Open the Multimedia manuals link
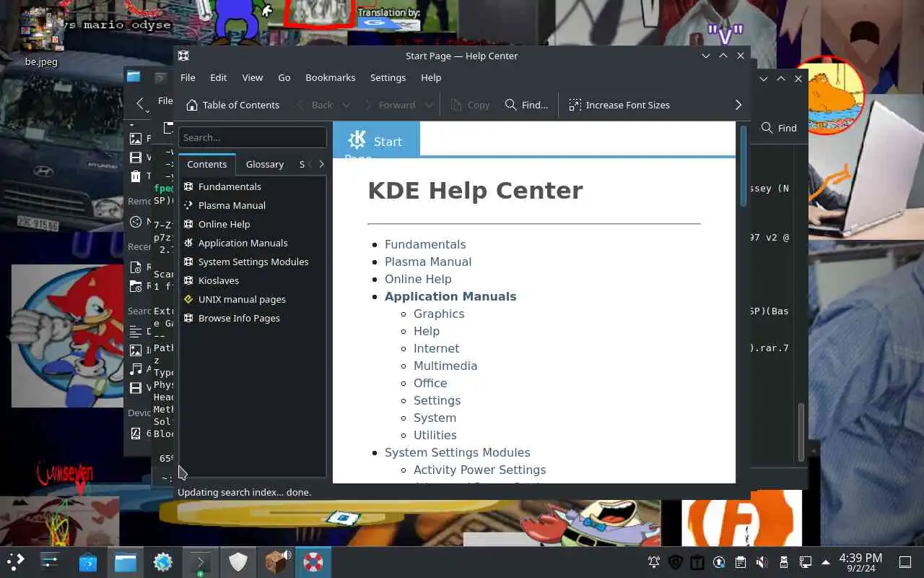 [445, 366]
